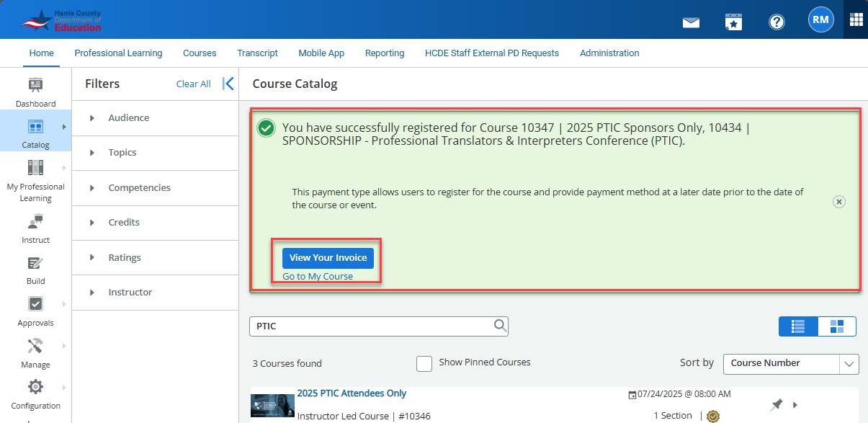Screen dimensions: 868x423
Task: Click the Instructor Led Course #10346 text
Action: tap(364, 416)
